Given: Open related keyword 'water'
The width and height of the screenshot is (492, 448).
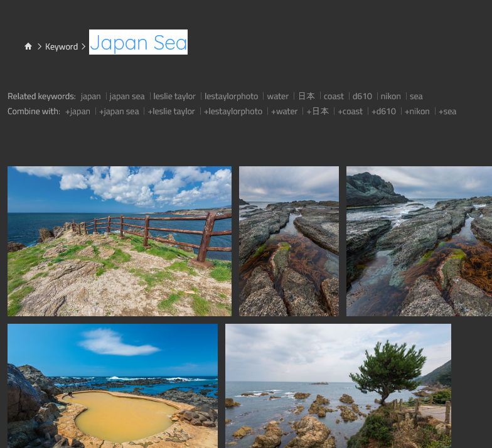Looking at the screenshot, I should pos(277,97).
